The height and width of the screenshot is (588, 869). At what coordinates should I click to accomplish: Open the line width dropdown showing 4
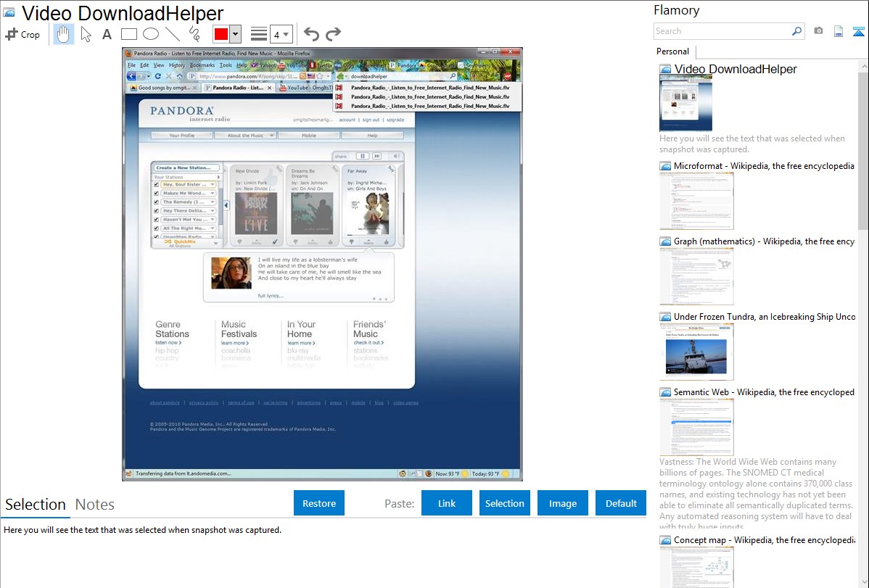click(x=281, y=34)
